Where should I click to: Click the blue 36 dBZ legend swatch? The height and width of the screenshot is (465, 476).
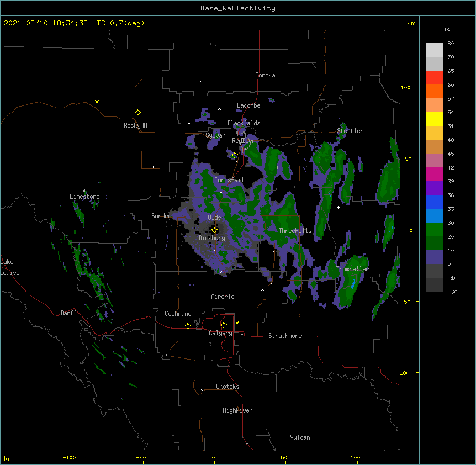tap(434, 202)
